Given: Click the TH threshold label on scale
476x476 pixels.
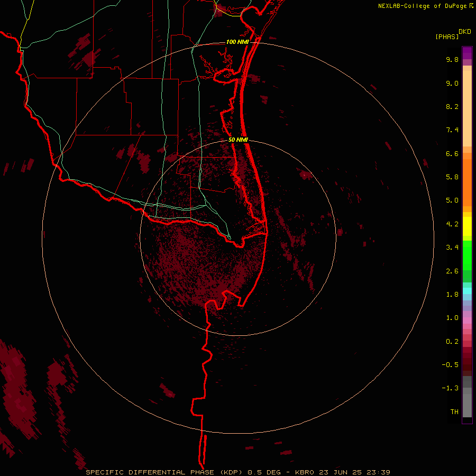Looking at the screenshot, I should 454,412.
